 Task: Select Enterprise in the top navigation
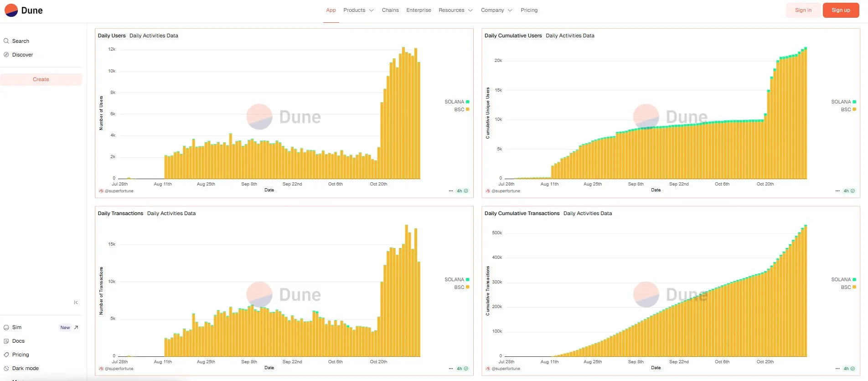418,10
